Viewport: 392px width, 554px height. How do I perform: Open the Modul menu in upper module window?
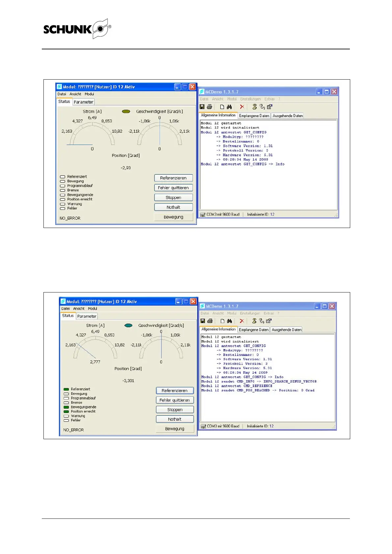click(89, 94)
